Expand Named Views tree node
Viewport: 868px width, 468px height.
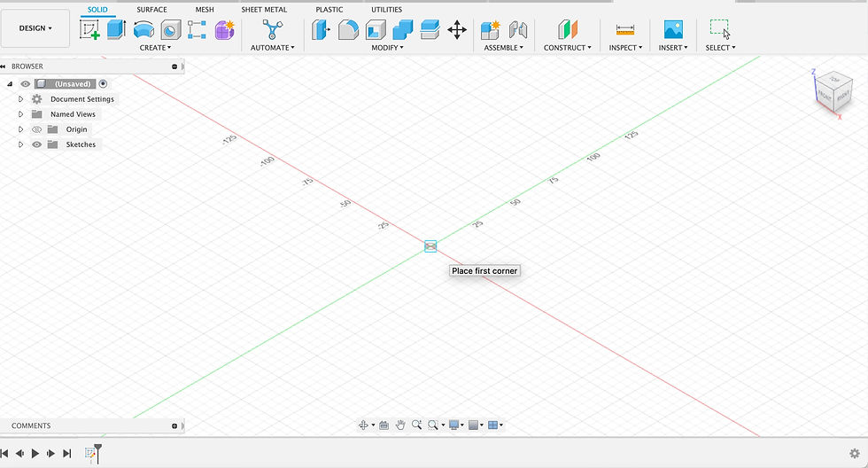click(20, 114)
